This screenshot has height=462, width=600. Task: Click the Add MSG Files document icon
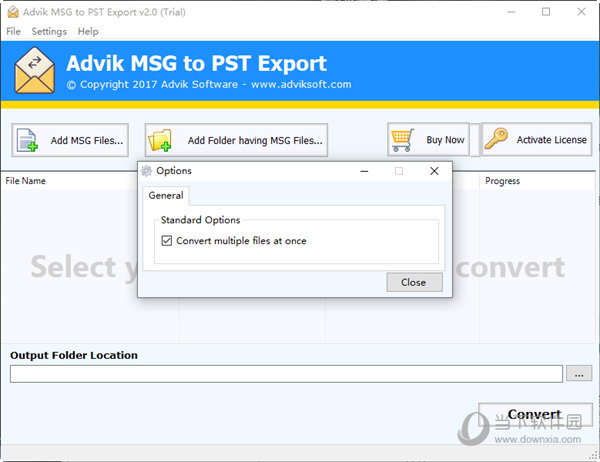pyautogui.click(x=27, y=140)
